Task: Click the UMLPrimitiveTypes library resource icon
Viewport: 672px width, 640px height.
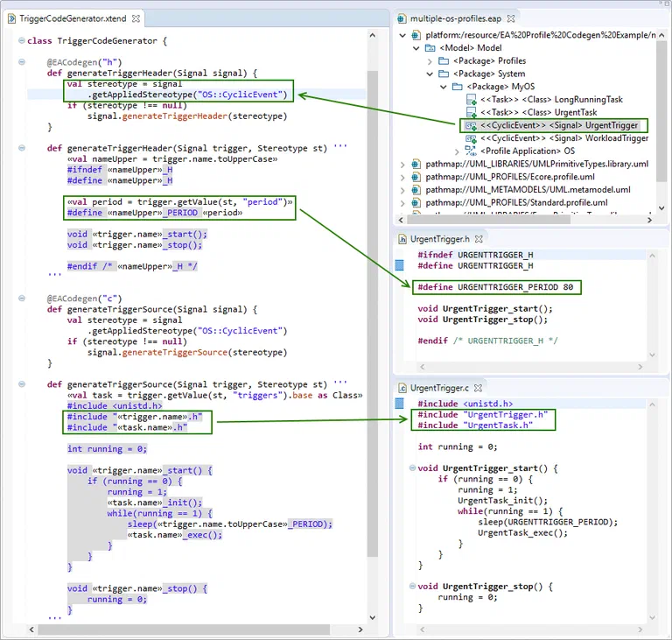Action: tap(416, 164)
